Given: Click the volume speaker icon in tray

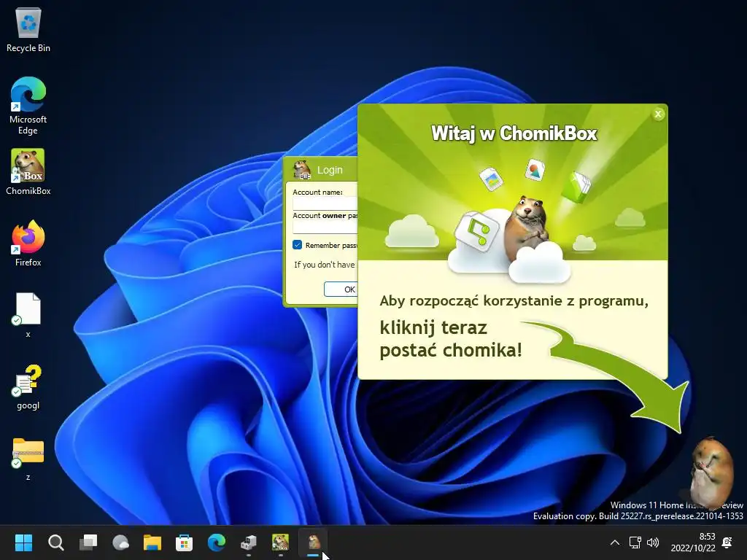Looking at the screenshot, I should tap(653, 542).
